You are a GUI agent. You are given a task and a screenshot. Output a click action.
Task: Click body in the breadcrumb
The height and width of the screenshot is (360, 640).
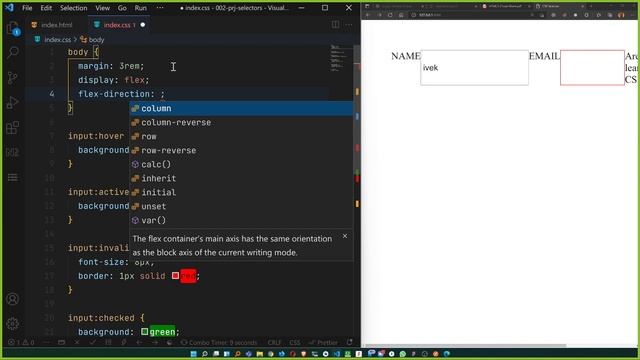coord(96,40)
